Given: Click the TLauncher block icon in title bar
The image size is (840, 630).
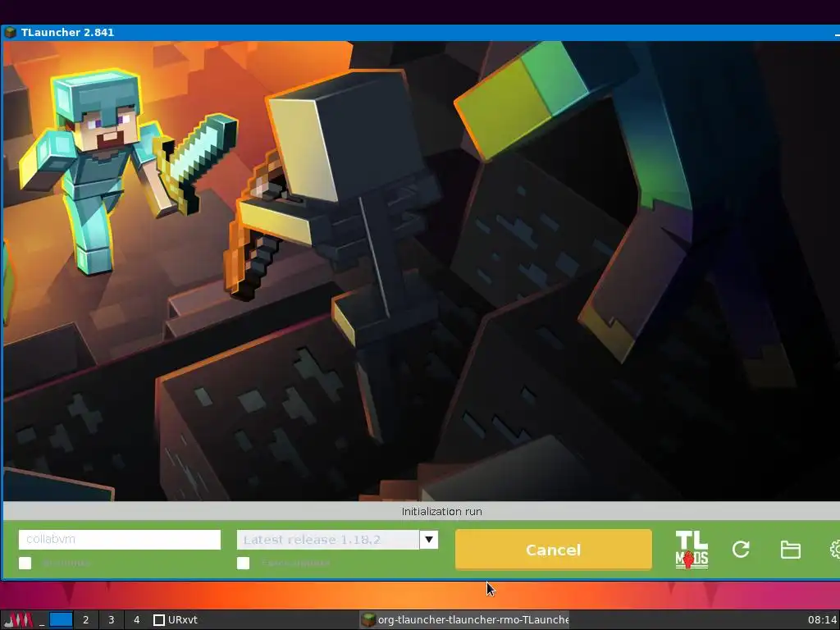Looking at the screenshot, I should click(x=10, y=32).
